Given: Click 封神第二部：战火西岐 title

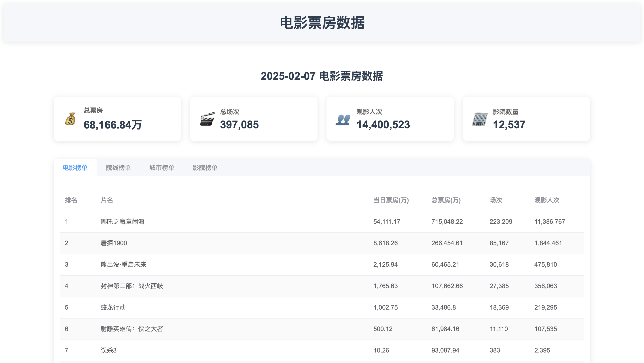Looking at the screenshot, I should click(132, 286).
